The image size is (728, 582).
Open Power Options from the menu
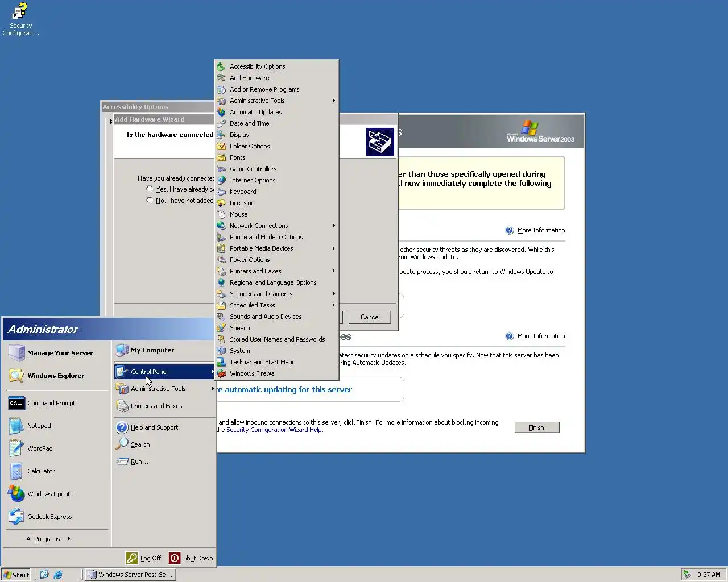(x=276, y=260)
